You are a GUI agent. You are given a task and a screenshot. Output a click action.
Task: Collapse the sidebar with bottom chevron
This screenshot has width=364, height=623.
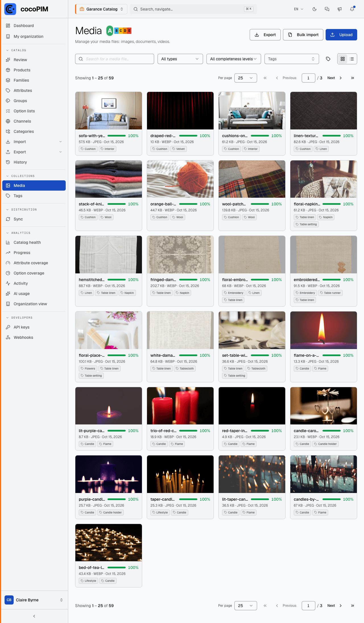(34, 616)
